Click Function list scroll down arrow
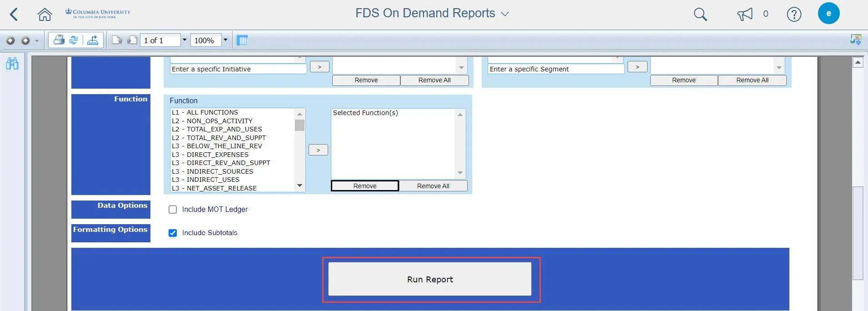This screenshot has height=311, width=868. 299,186
